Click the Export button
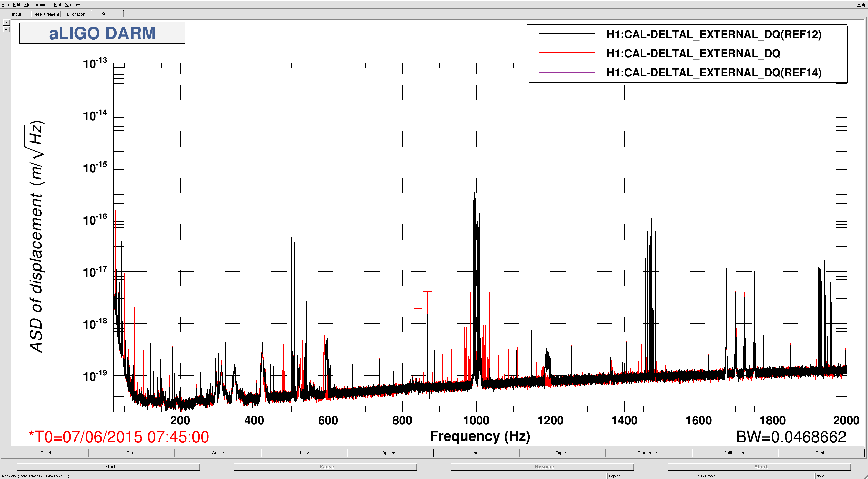Viewport: 868px width, 479px height. click(563, 453)
